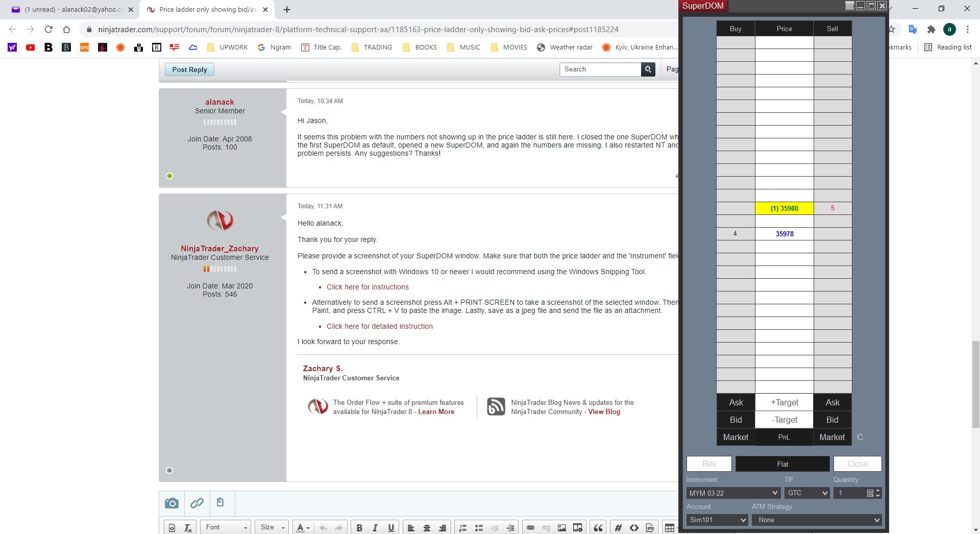Center align text in the editor
Image resolution: width=980 pixels, height=534 pixels.
(427, 528)
